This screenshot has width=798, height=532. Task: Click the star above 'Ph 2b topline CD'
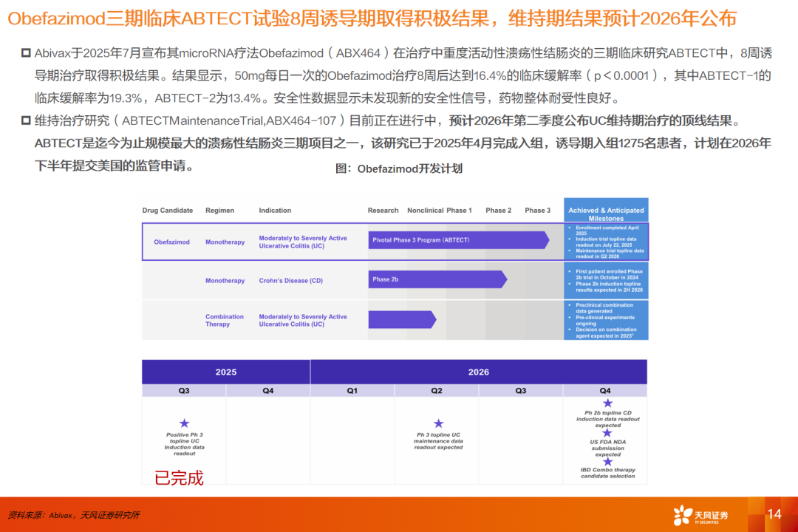click(607, 403)
